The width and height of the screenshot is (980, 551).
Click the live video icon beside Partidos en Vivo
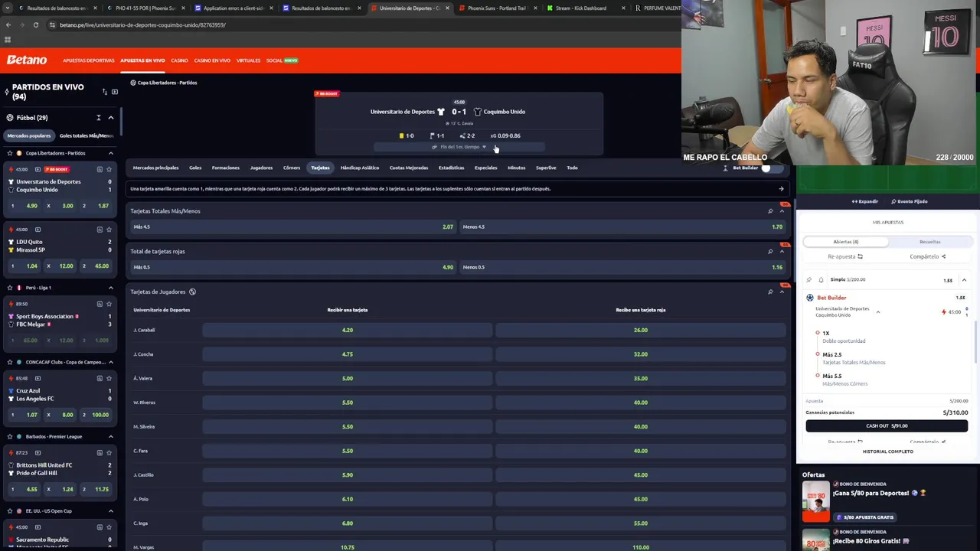(x=115, y=92)
